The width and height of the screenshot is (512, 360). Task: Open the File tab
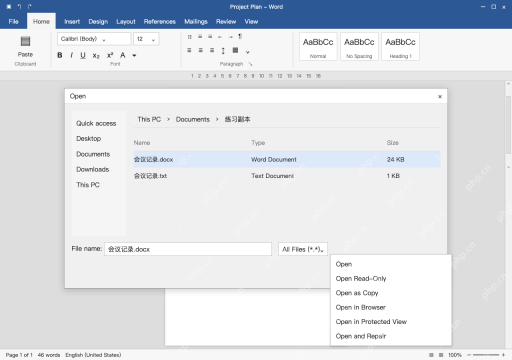[x=14, y=22]
